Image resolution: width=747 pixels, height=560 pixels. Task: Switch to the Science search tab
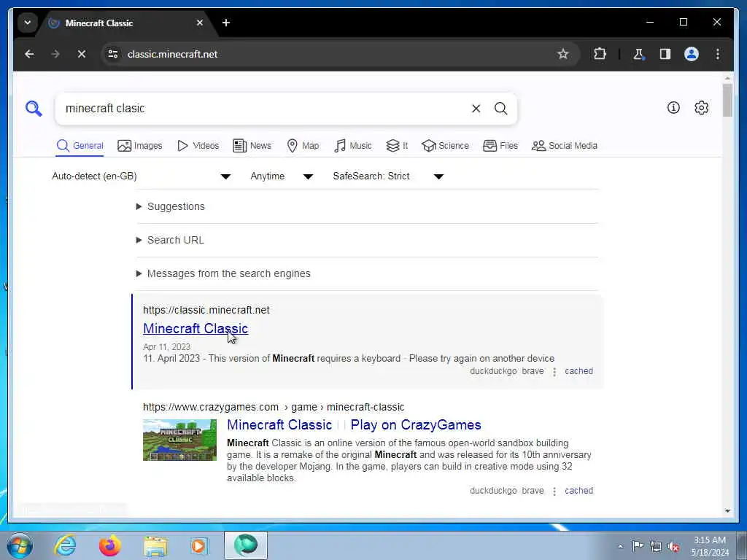tap(445, 146)
